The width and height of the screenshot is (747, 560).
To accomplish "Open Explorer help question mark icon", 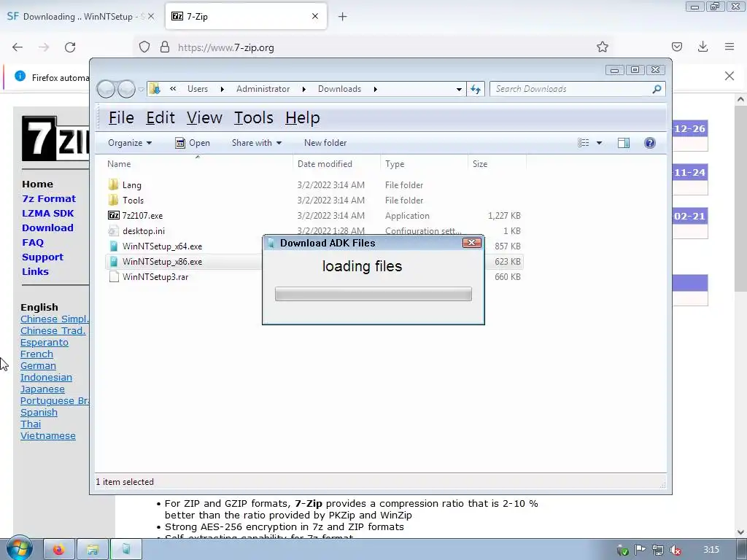I will [x=649, y=143].
